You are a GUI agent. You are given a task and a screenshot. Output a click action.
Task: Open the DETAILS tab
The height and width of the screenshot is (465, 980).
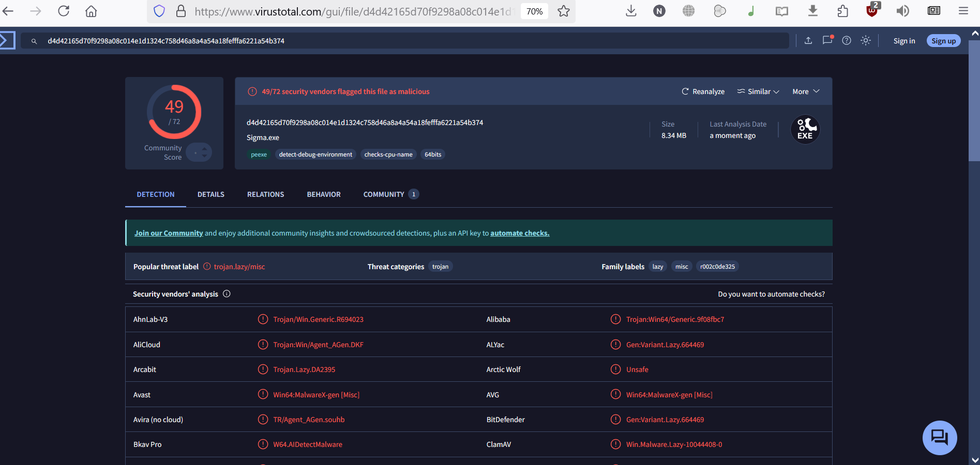211,194
